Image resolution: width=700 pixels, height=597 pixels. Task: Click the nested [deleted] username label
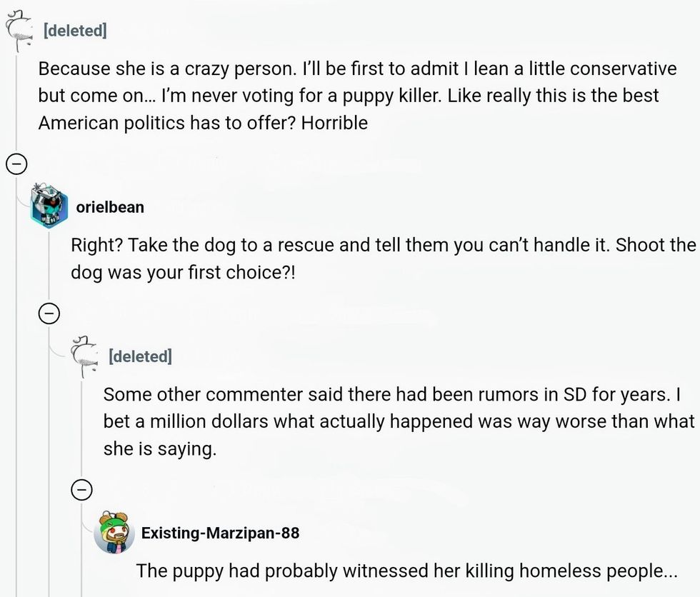(x=140, y=356)
